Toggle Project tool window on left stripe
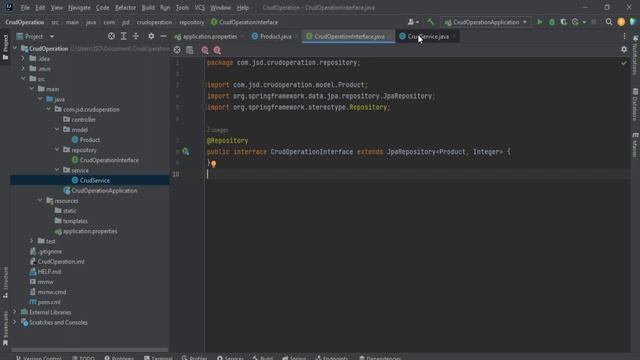Screen dimensions: 640x360 5,47
